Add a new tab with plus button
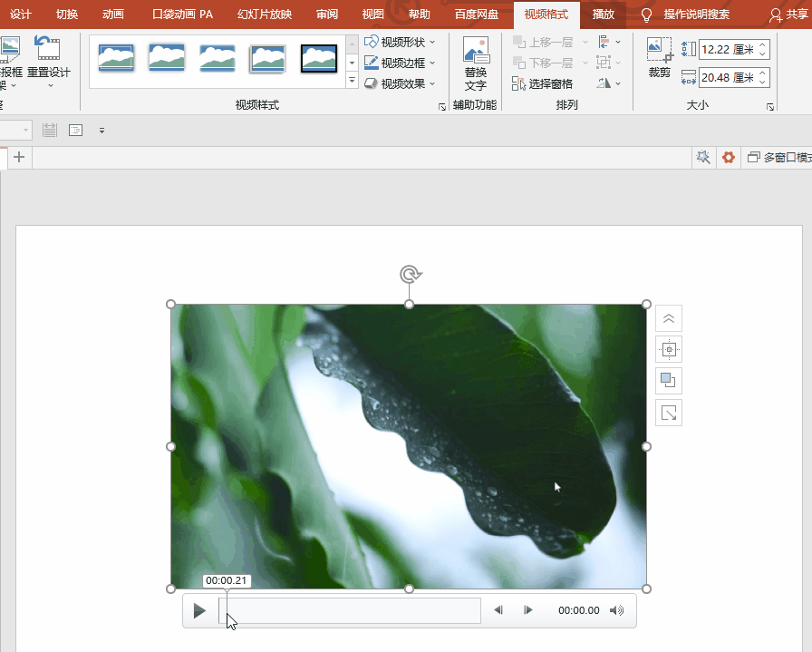The width and height of the screenshot is (812, 652). (19, 157)
